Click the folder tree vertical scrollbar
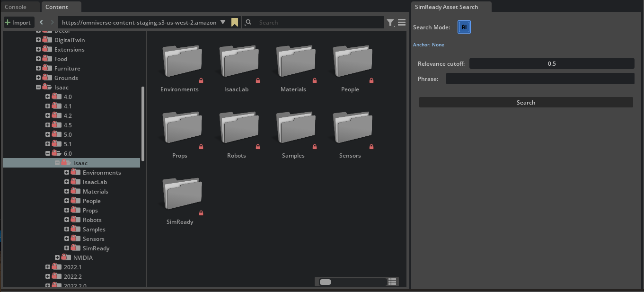Image resolution: width=644 pixels, height=292 pixels. click(x=143, y=124)
